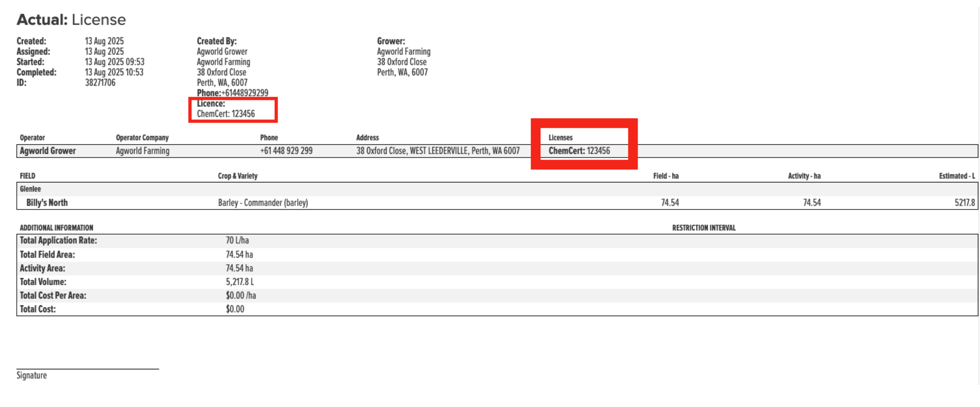Click the Signature line
980x407 pixels.
tap(88, 369)
